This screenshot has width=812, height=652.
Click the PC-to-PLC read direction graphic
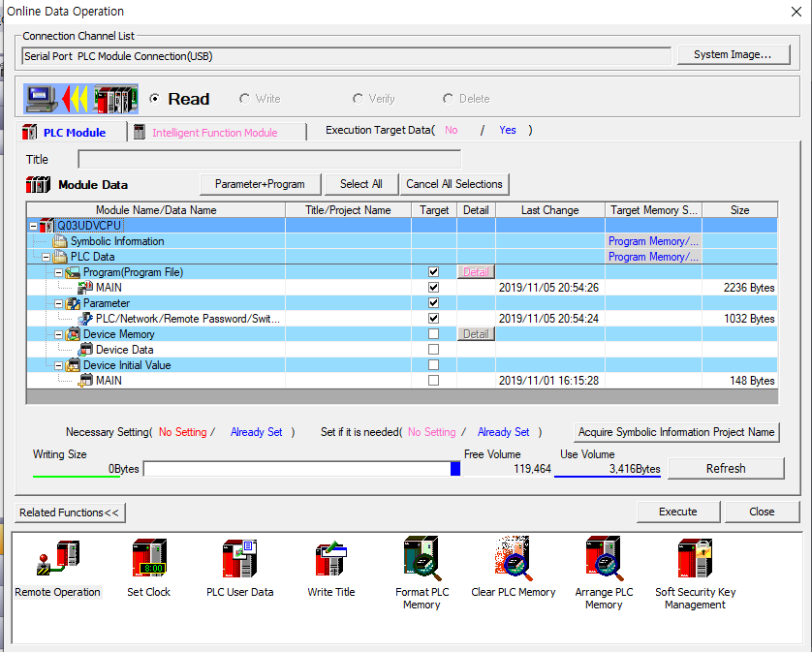pos(80,99)
